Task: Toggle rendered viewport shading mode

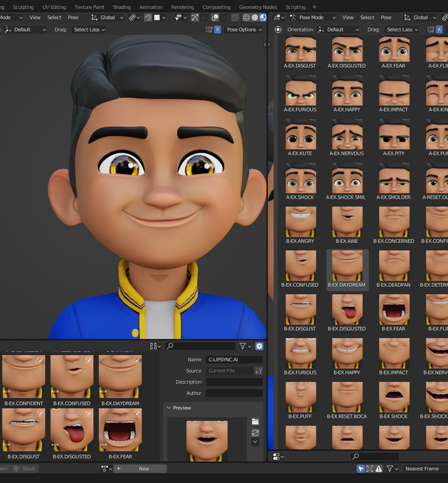Action: tap(263, 17)
